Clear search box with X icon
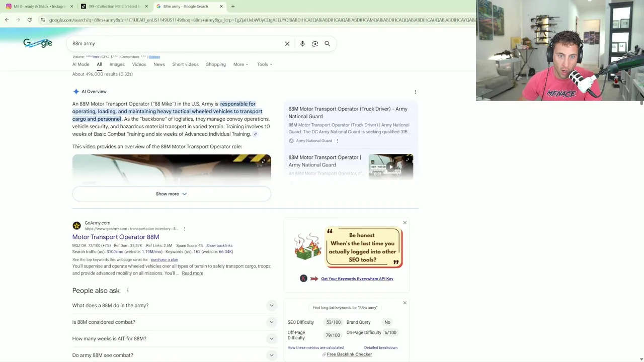 click(x=287, y=44)
